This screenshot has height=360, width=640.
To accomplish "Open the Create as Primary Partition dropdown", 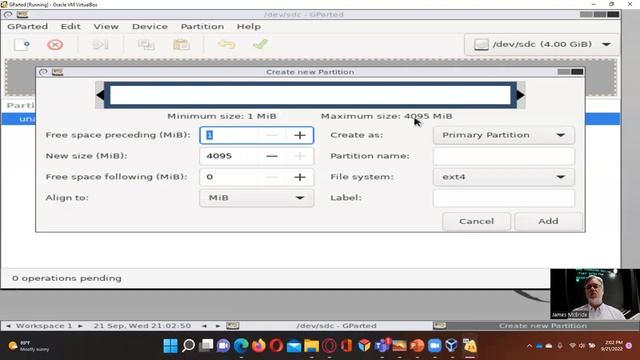I will (504, 135).
